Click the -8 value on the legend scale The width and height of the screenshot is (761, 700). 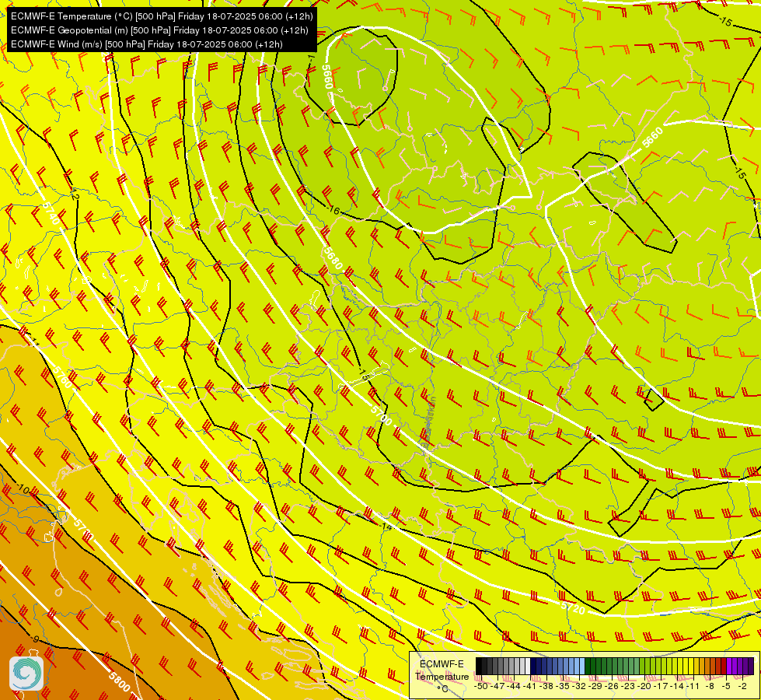click(x=710, y=686)
